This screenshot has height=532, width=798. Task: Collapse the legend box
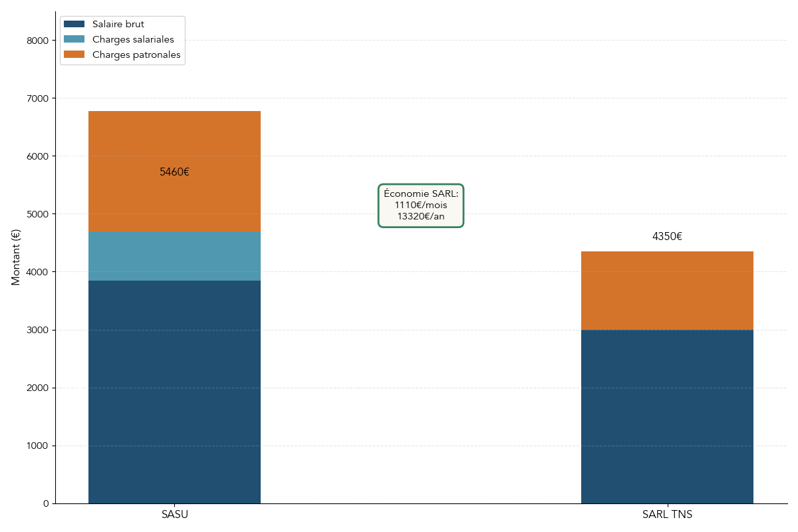[122, 39]
